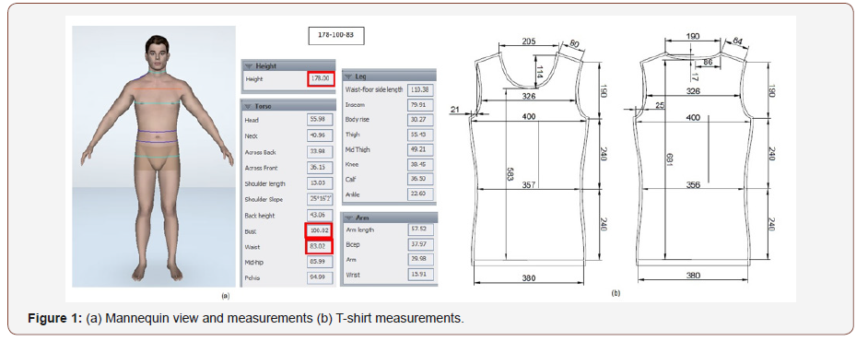Click the 'Back height' label
The image size is (868, 341).
coord(260,216)
